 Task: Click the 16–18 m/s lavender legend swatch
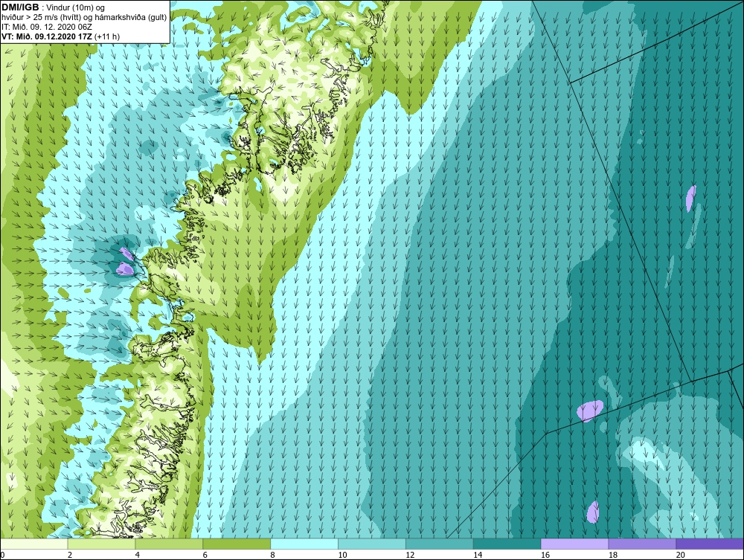(574, 544)
